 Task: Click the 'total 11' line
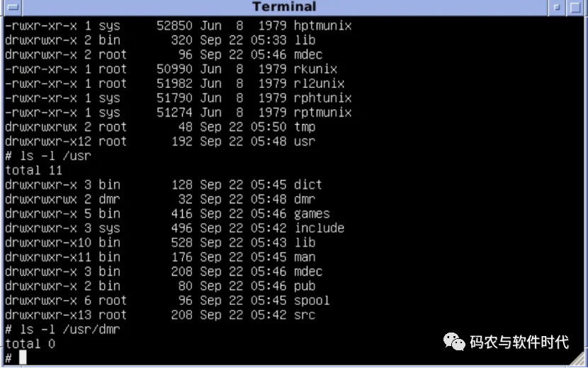tap(33, 170)
